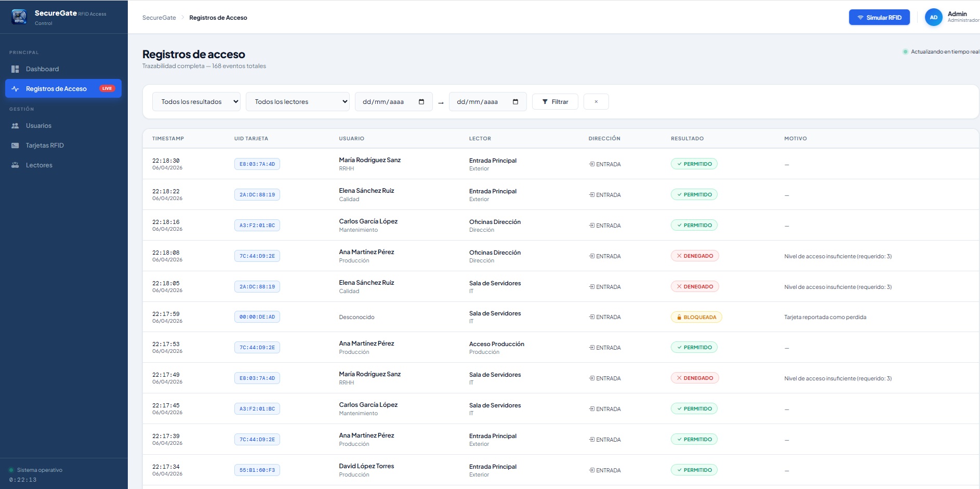Navigate to Dashboard in the sidebar
Screen dimensions: 980x489
click(42, 69)
